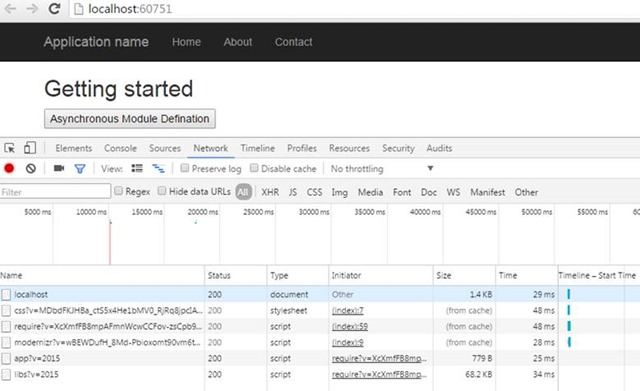Select the All filter type

coord(243,192)
